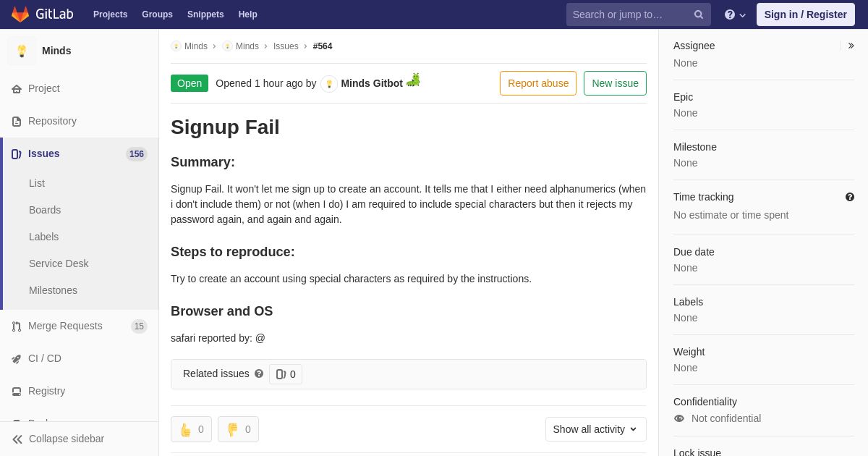
Task: Click the Issues sidebar icon
Action: [17, 154]
